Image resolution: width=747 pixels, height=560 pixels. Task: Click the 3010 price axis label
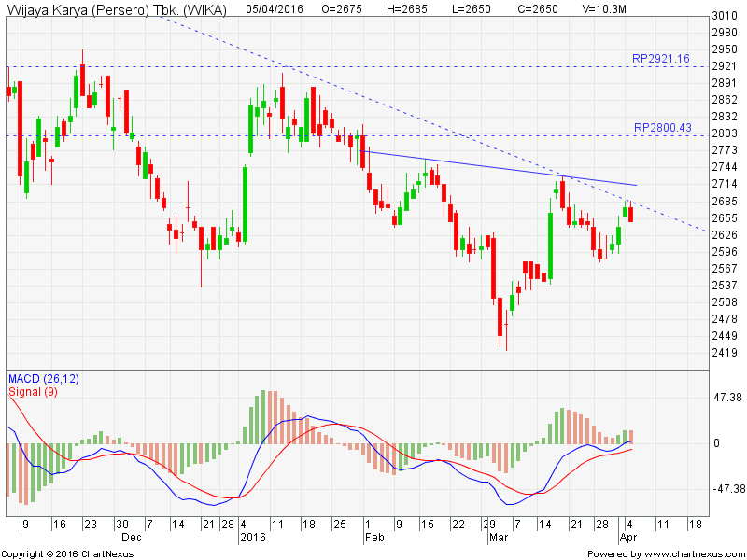pos(725,16)
